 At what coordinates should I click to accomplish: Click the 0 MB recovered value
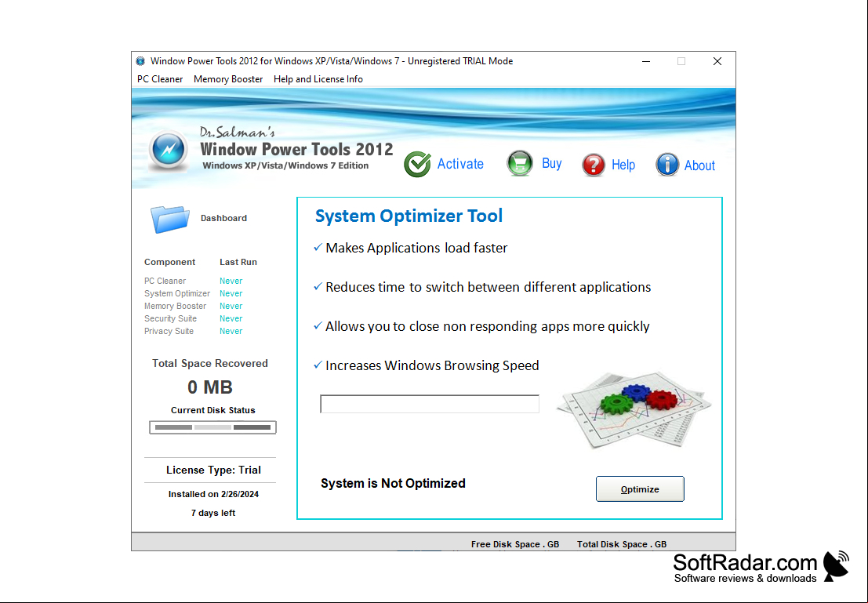[210, 387]
